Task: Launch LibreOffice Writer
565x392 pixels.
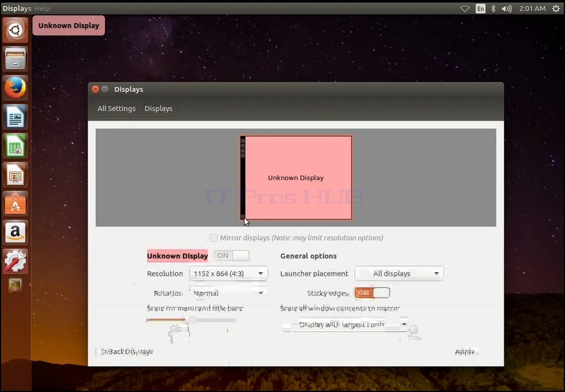Action: tap(15, 117)
